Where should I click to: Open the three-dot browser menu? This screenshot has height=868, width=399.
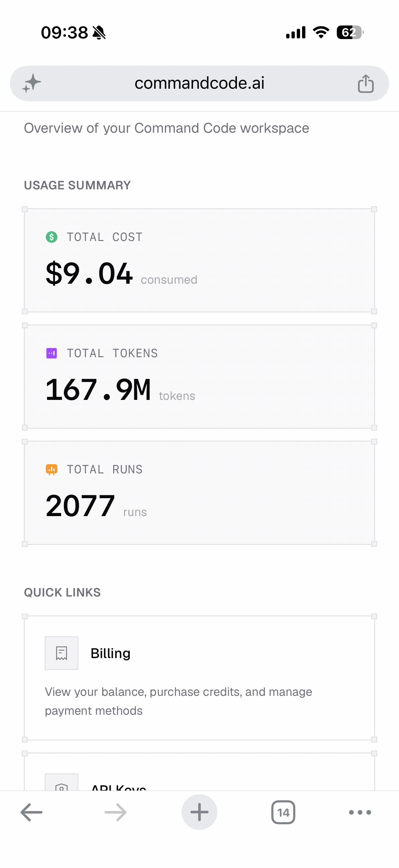point(360,812)
